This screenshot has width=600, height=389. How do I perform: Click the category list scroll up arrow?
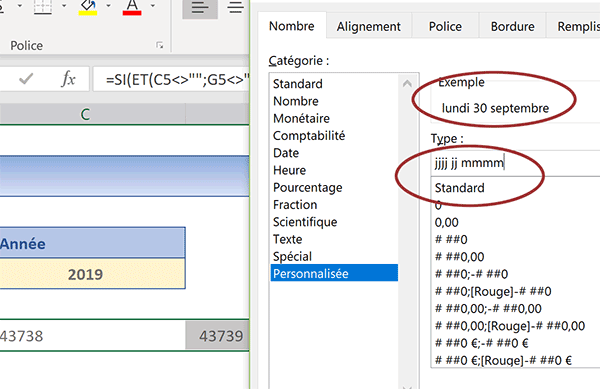coord(408,83)
